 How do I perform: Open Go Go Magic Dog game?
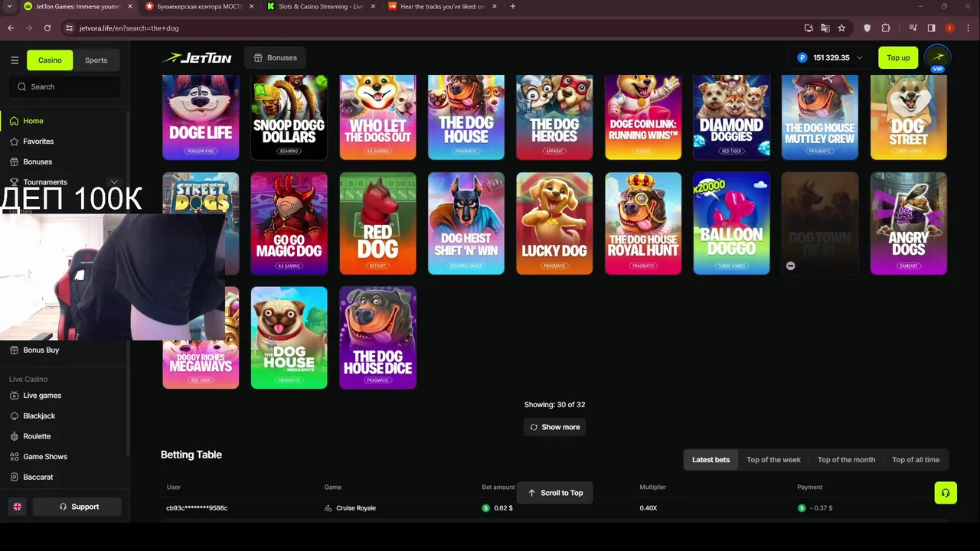289,223
